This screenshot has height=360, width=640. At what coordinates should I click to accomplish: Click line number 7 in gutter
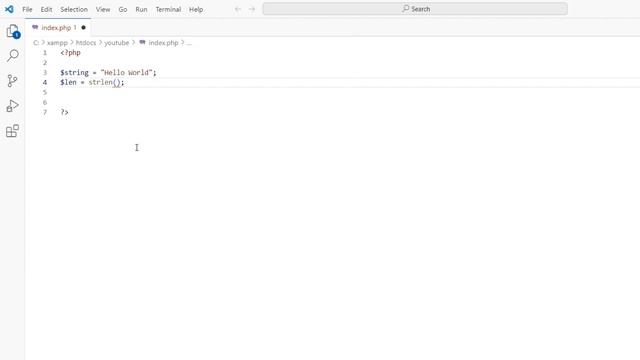pyautogui.click(x=45, y=112)
